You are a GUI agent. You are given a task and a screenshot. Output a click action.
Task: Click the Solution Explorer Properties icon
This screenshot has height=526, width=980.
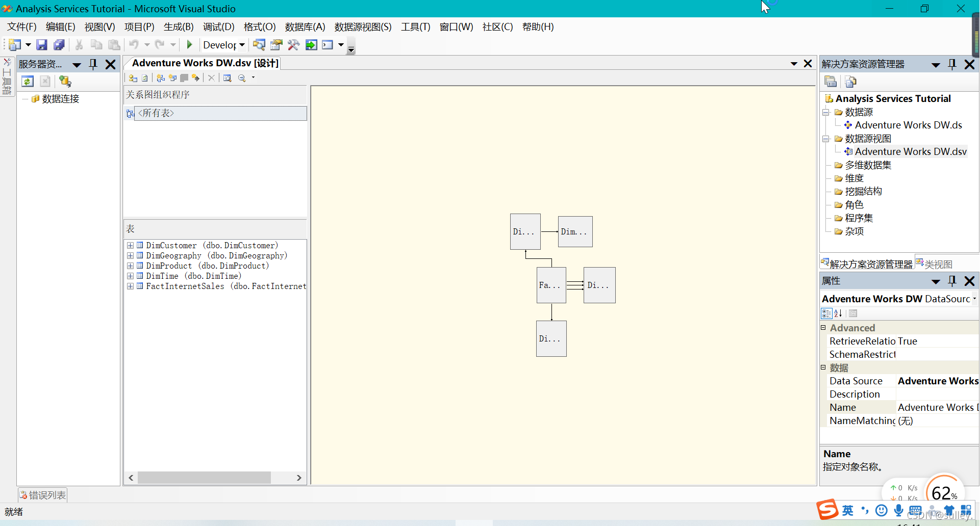point(831,81)
